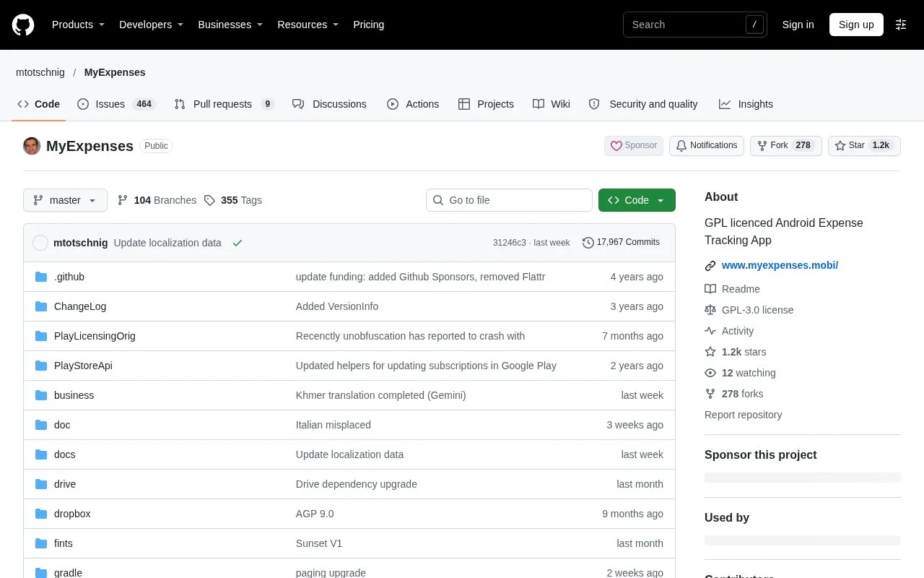Click the heart Sponsor button
Image resolution: width=924 pixels, height=578 pixels.
[x=634, y=145]
